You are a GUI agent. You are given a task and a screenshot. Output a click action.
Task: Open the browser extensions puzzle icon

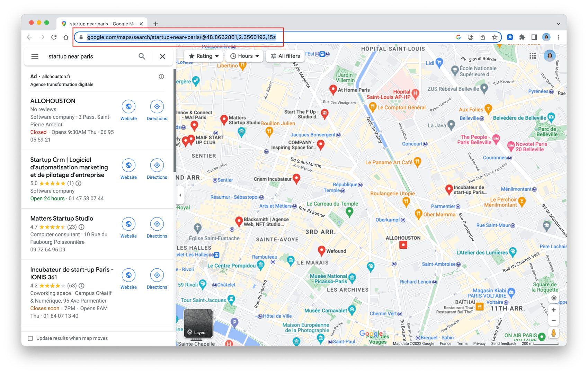pyautogui.click(x=522, y=37)
